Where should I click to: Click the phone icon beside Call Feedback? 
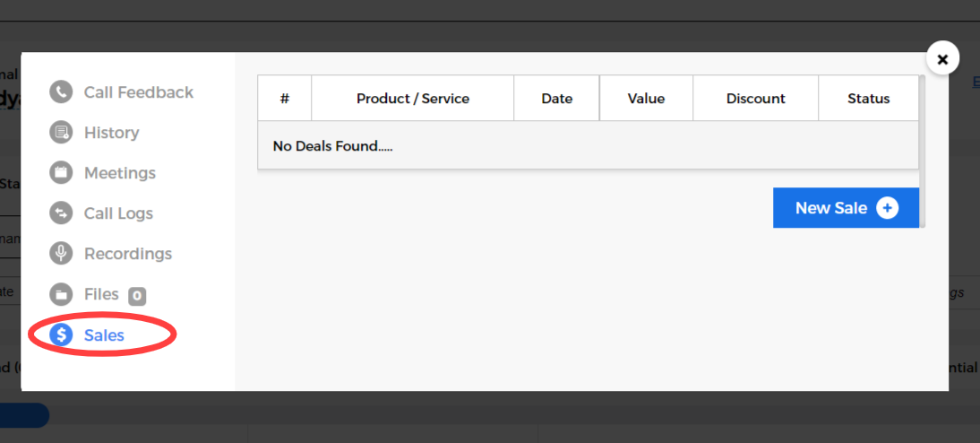(61, 92)
